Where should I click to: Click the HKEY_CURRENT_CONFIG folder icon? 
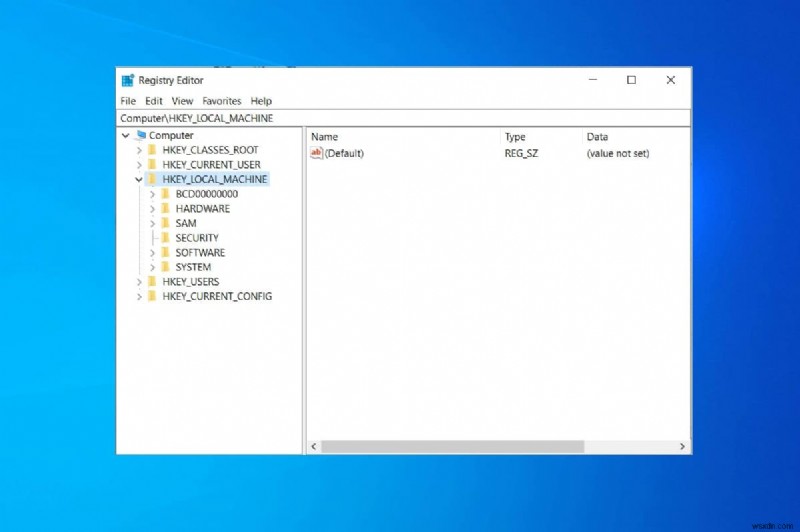coord(152,296)
